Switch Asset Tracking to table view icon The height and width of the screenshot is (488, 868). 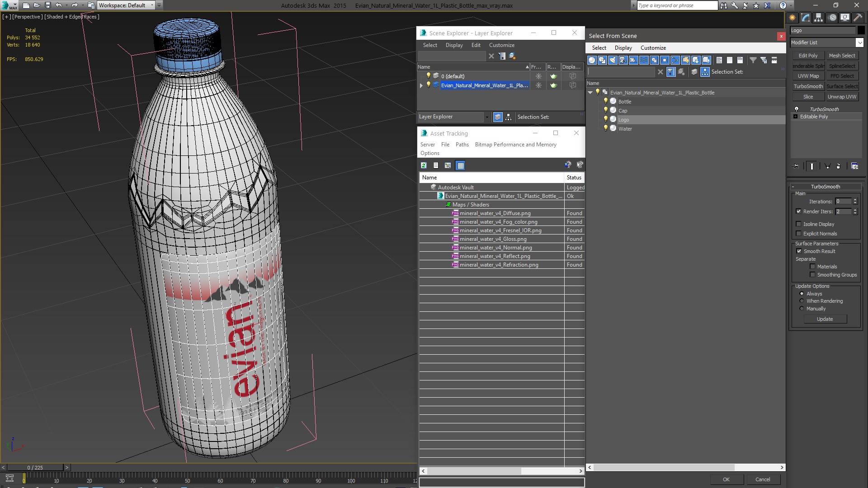460,165
